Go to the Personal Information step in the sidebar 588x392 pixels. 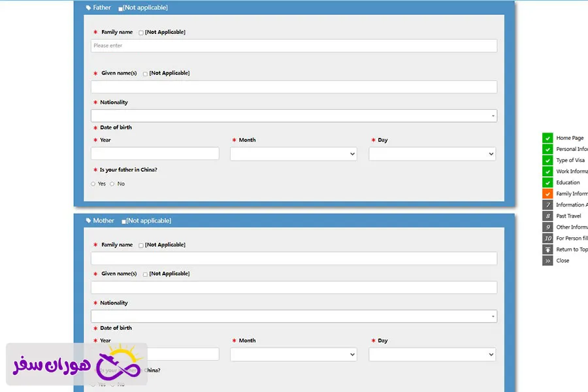pyautogui.click(x=571, y=149)
